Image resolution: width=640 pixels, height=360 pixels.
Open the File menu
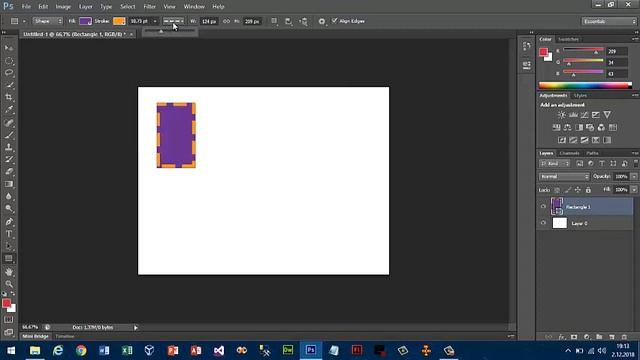click(x=26, y=7)
